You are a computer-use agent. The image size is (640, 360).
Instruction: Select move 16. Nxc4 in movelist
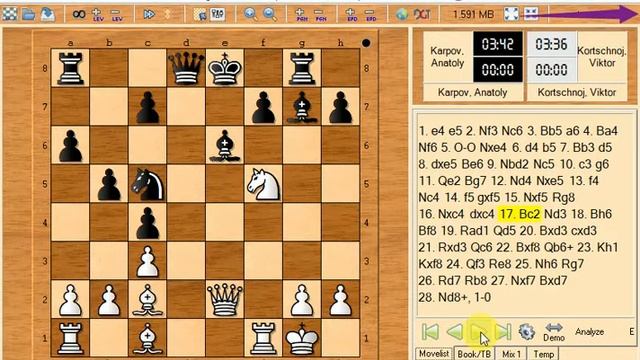coord(441,214)
